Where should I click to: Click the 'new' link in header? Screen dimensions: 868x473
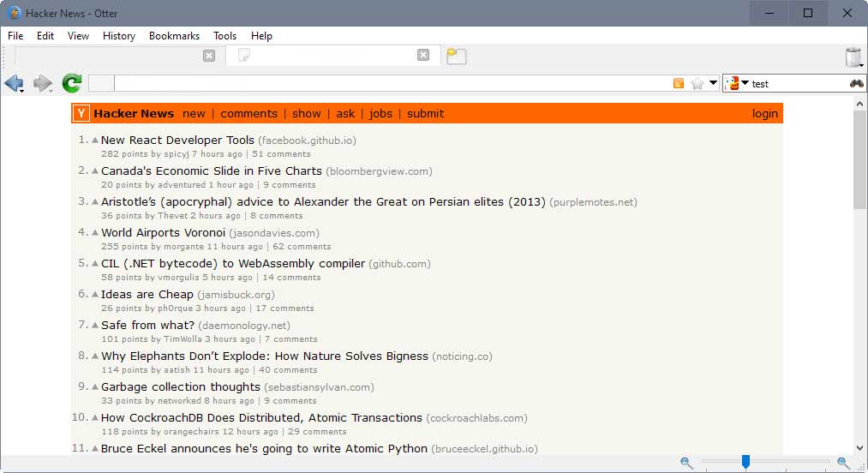point(194,114)
